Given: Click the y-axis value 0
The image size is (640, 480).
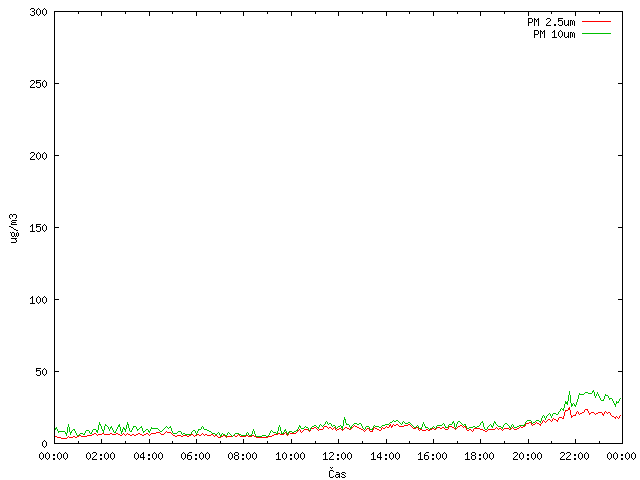Looking at the screenshot, I should pyautogui.click(x=44, y=444).
